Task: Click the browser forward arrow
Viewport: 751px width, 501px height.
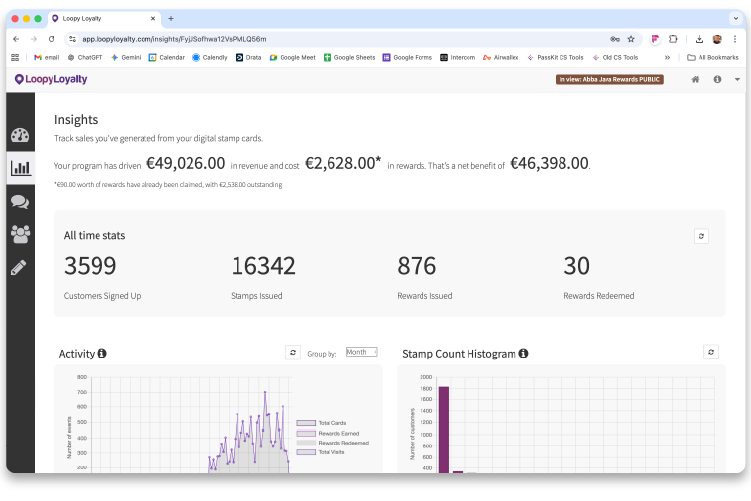Action: point(34,39)
